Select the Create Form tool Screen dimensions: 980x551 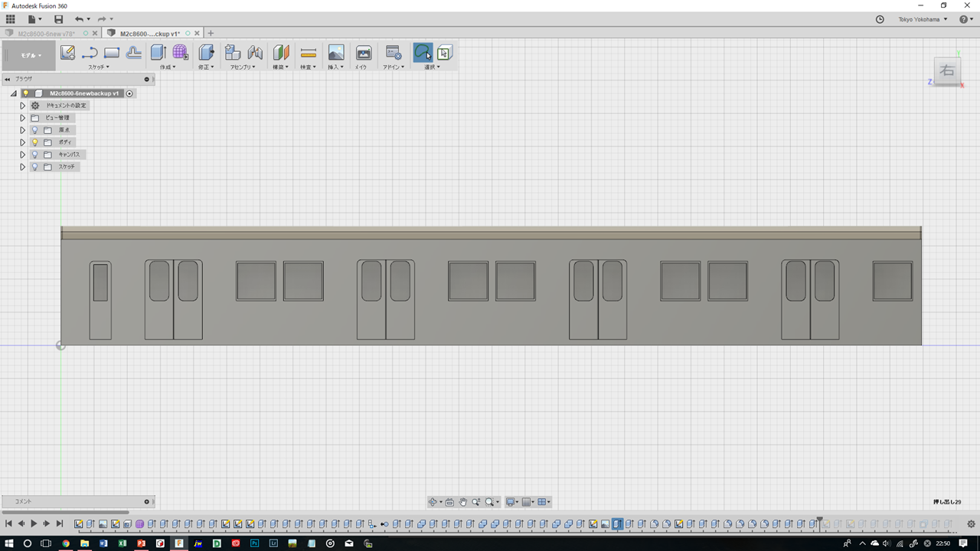pyautogui.click(x=181, y=52)
